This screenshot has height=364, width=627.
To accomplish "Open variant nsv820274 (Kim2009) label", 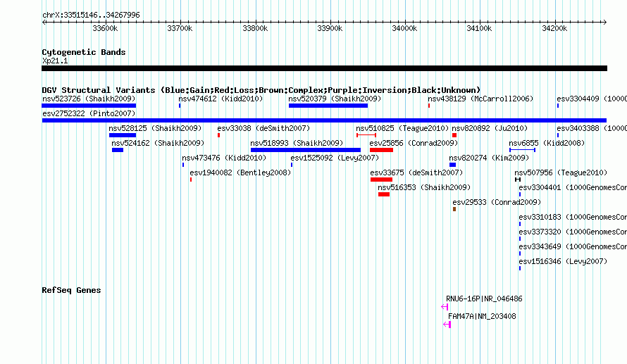I will click(489, 158).
